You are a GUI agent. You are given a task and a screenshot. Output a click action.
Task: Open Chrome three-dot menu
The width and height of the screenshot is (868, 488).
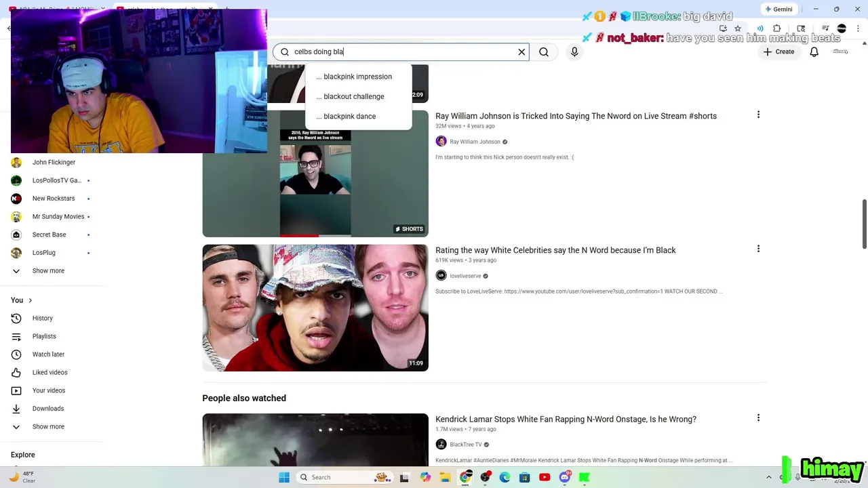tap(858, 28)
